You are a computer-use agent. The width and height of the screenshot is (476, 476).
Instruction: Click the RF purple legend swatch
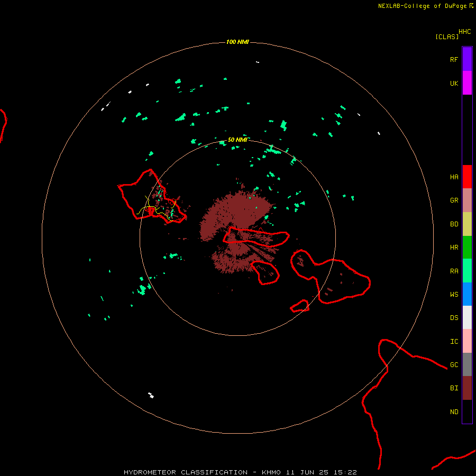point(467,59)
